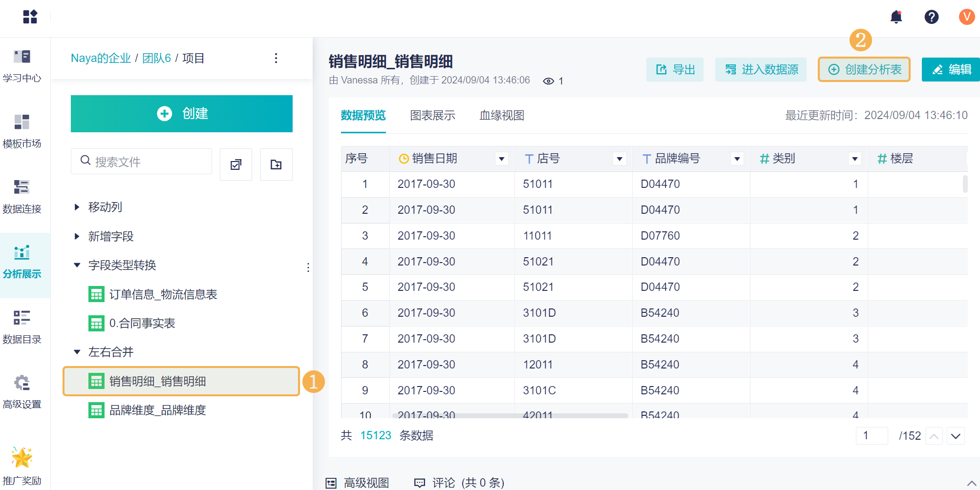Open 数据连接 in the sidebar
This screenshot has height=490, width=980.
tap(22, 195)
